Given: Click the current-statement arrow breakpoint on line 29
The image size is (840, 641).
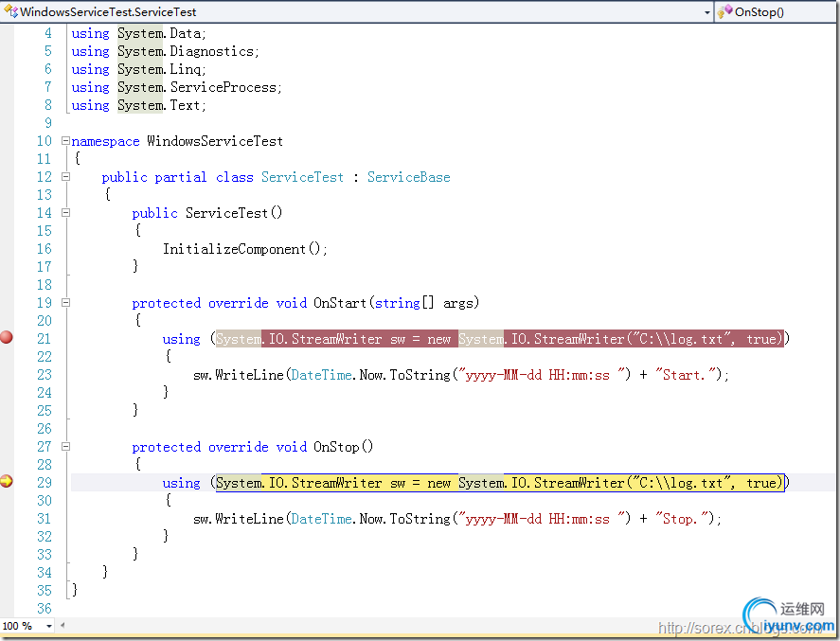Looking at the screenshot, I should point(7,481).
